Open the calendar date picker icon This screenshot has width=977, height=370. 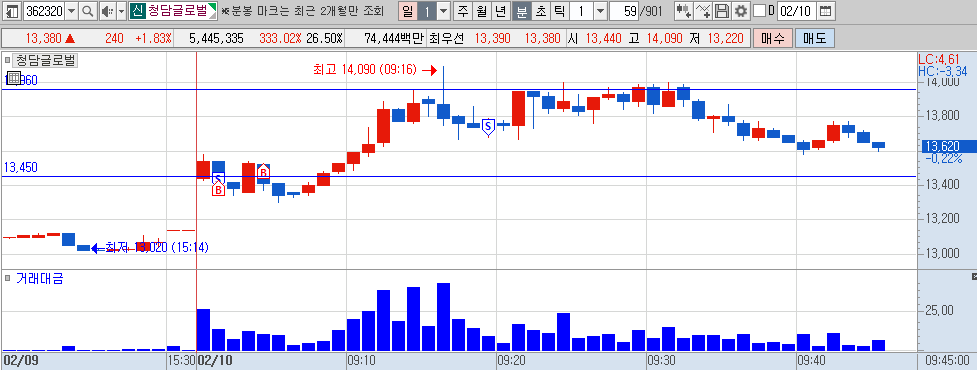[825, 11]
